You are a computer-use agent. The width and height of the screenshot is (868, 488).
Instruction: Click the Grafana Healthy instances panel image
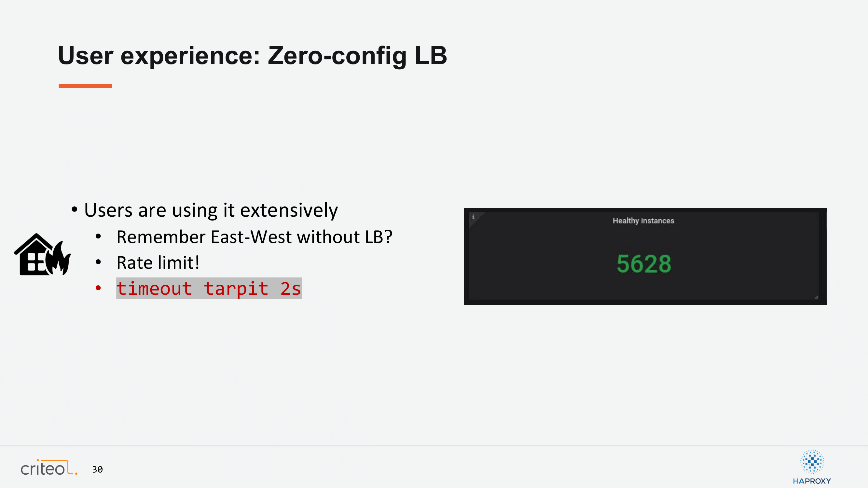(645, 257)
